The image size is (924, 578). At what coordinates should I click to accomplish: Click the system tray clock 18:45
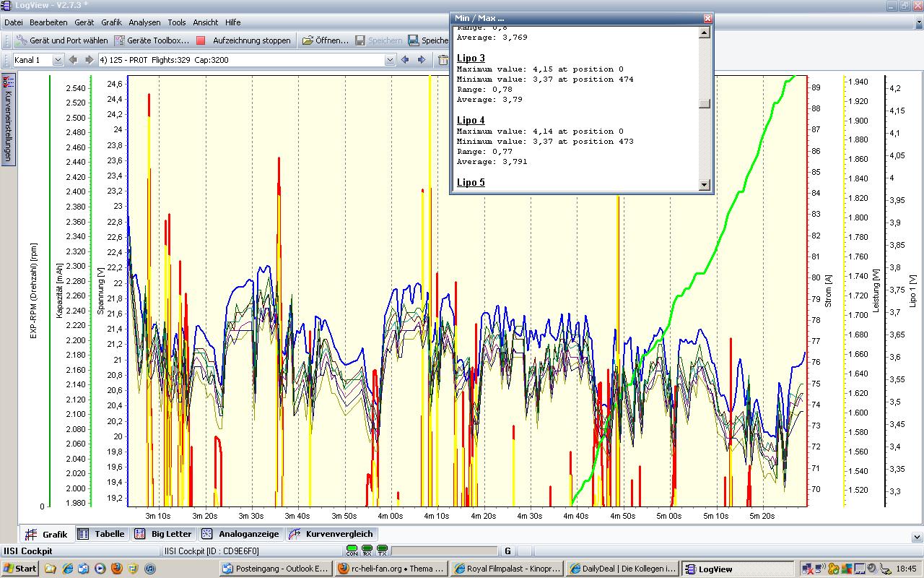click(906, 569)
